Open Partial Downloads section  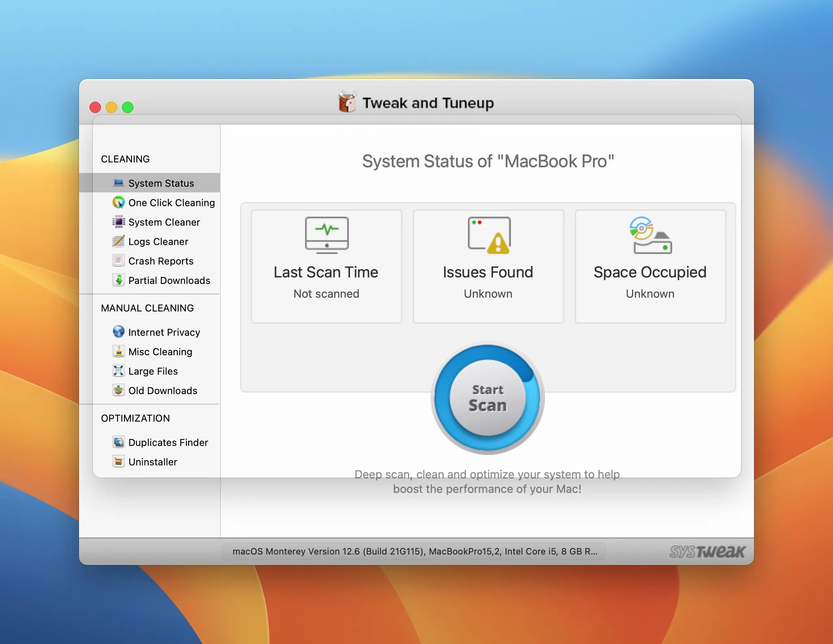(x=169, y=281)
